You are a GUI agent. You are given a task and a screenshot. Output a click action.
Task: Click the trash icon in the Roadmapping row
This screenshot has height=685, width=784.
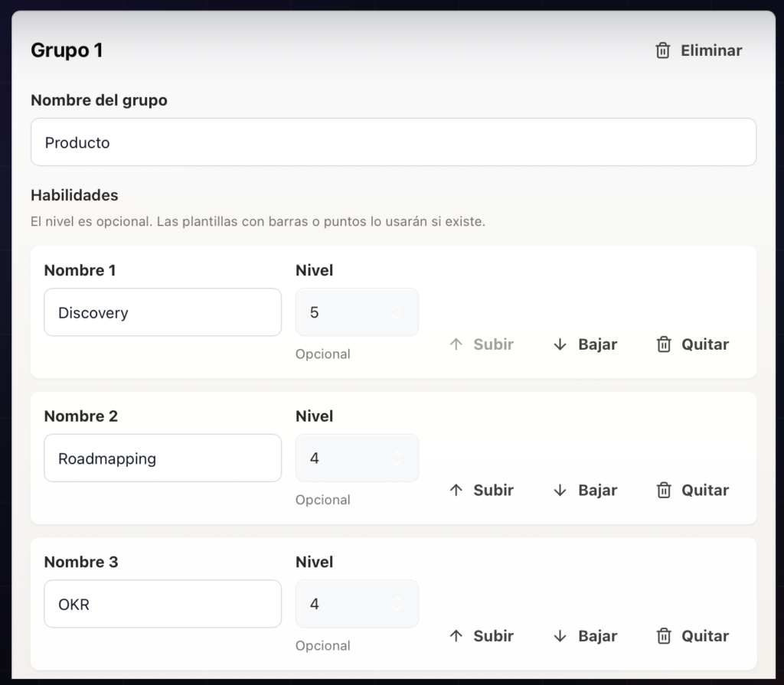[x=664, y=490]
